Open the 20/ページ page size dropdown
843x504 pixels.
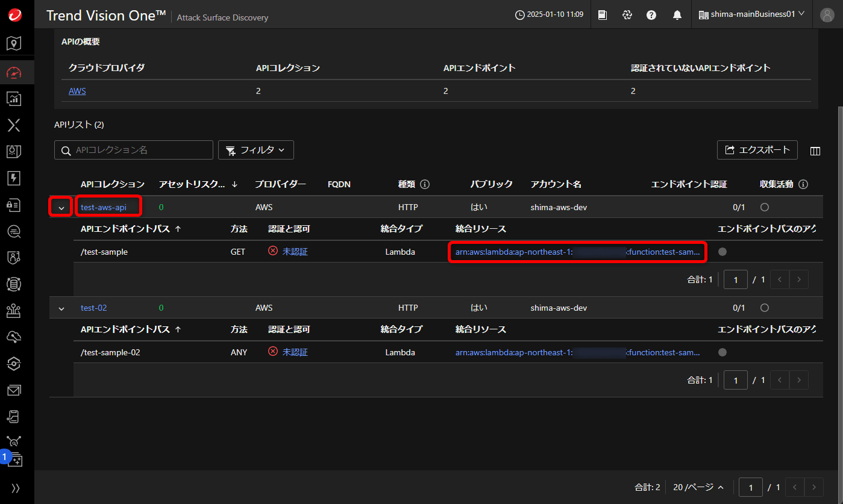pos(698,487)
